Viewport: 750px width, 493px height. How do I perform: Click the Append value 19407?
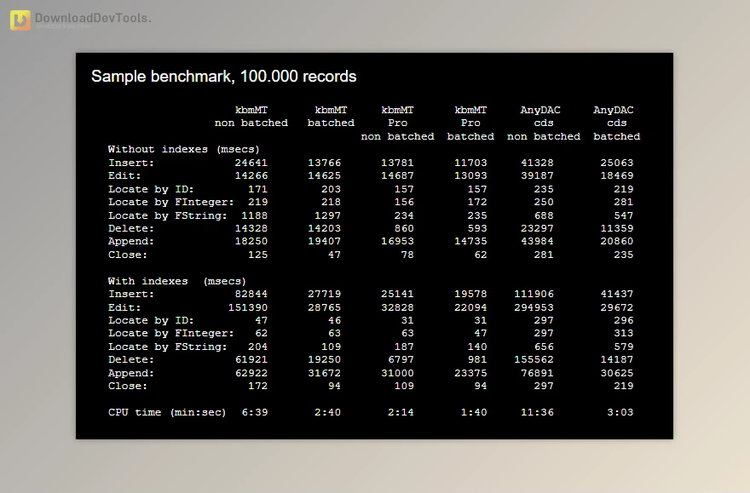pyautogui.click(x=324, y=241)
